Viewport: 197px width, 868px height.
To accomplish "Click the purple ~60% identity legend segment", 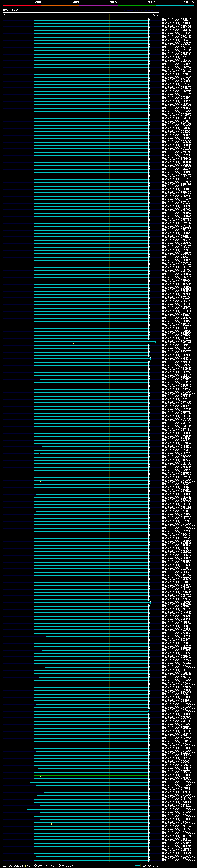I will 99,6.
